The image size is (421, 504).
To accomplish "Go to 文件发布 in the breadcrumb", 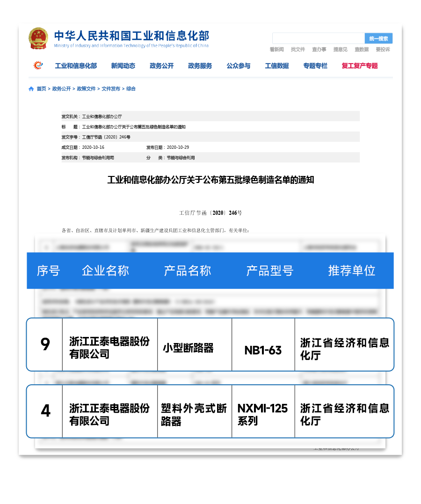I will pyautogui.click(x=111, y=89).
